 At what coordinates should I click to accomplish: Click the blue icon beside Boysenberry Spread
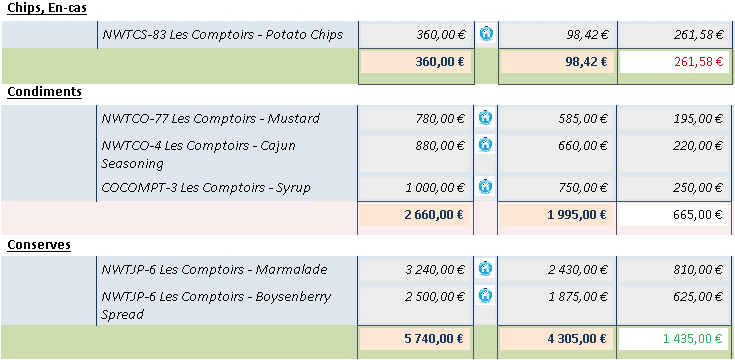click(x=486, y=296)
